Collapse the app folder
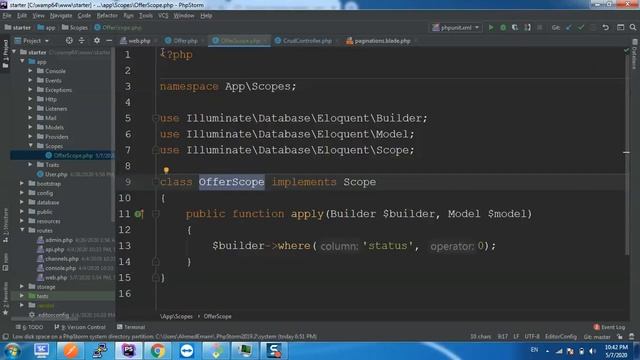 (x=22, y=62)
